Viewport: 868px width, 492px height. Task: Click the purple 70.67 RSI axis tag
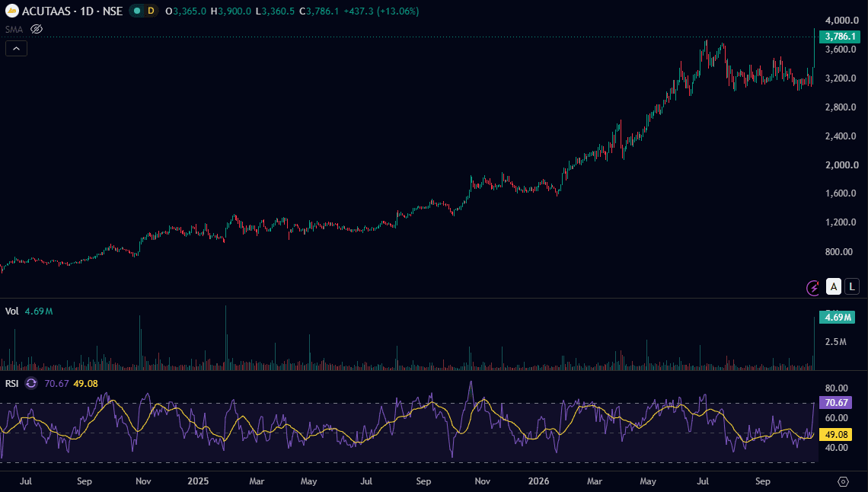point(836,403)
